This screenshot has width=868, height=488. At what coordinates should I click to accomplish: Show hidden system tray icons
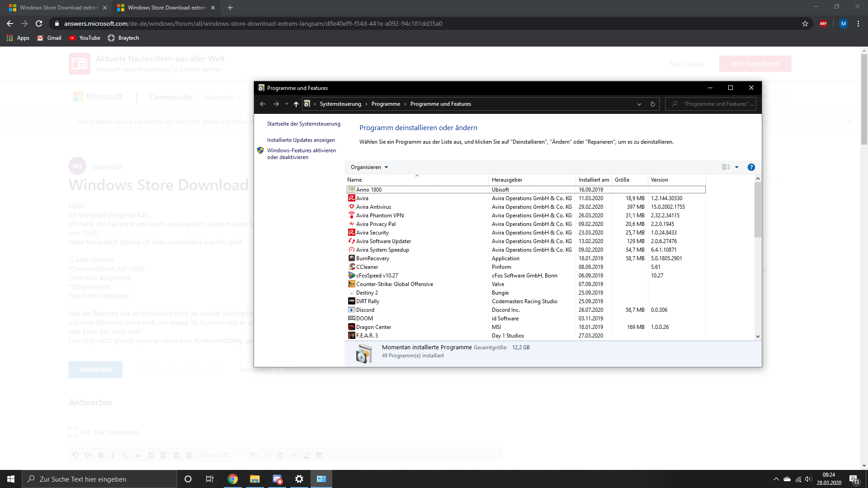tap(776, 479)
